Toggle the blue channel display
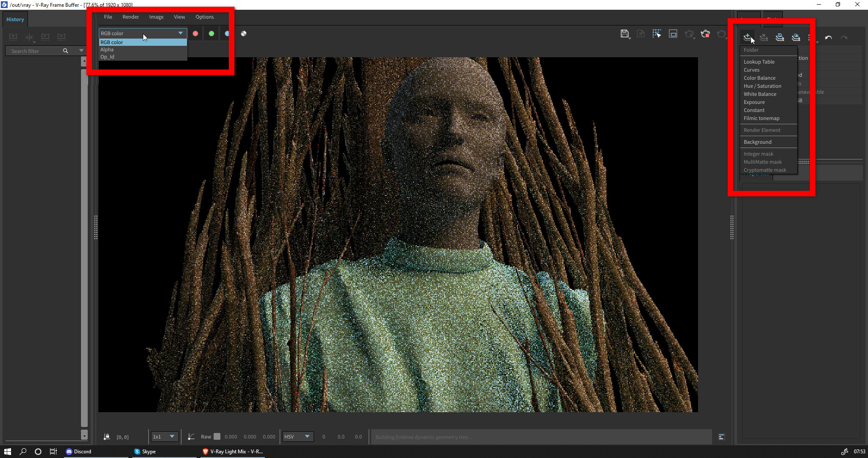The height and width of the screenshot is (458, 868). pos(227,34)
